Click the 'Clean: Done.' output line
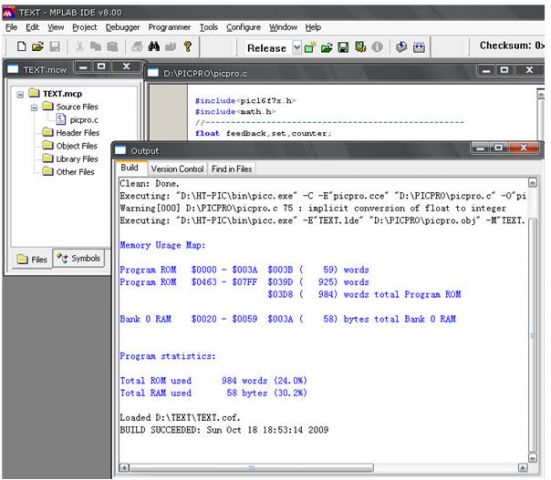Screen dimensions: 551x480 click(x=150, y=183)
